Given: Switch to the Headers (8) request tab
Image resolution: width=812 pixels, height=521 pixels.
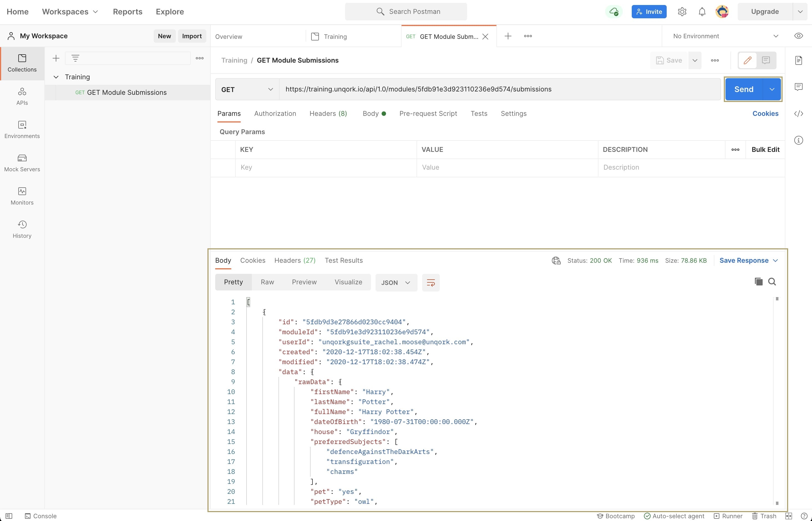Looking at the screenshot, I should point(328,114).
